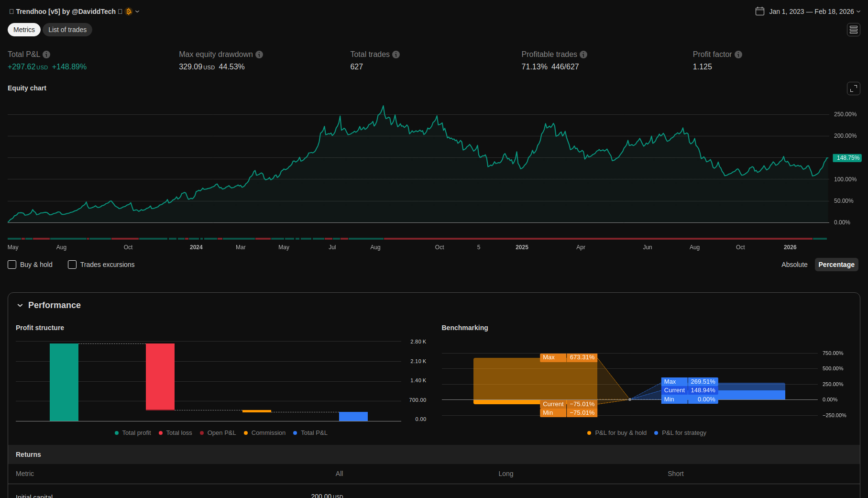Click the green Total profit bar
Image resolution: width=868 pixels, height=498 pixels.
click(64, 382)
